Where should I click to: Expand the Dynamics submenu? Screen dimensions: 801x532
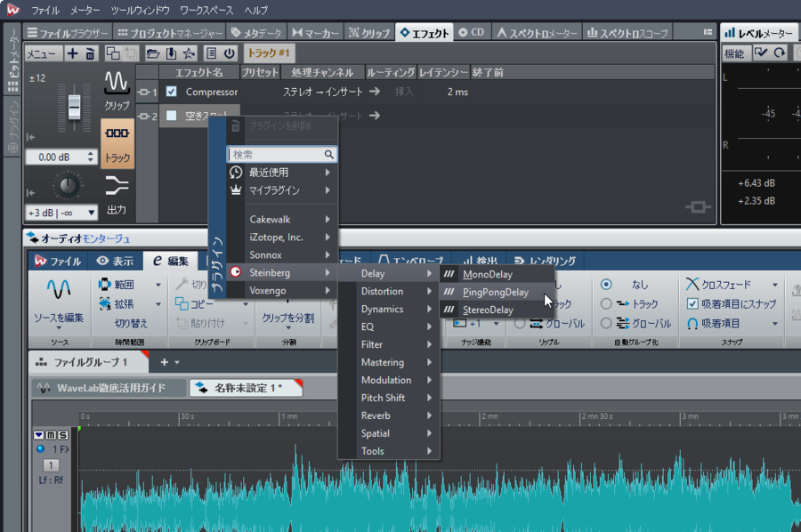[x=391, y=310]
